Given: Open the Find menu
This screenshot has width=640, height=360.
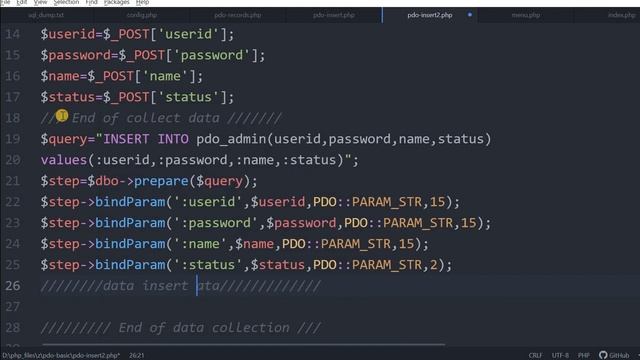Looking at the screenshot, I should (x=91, y=2).
